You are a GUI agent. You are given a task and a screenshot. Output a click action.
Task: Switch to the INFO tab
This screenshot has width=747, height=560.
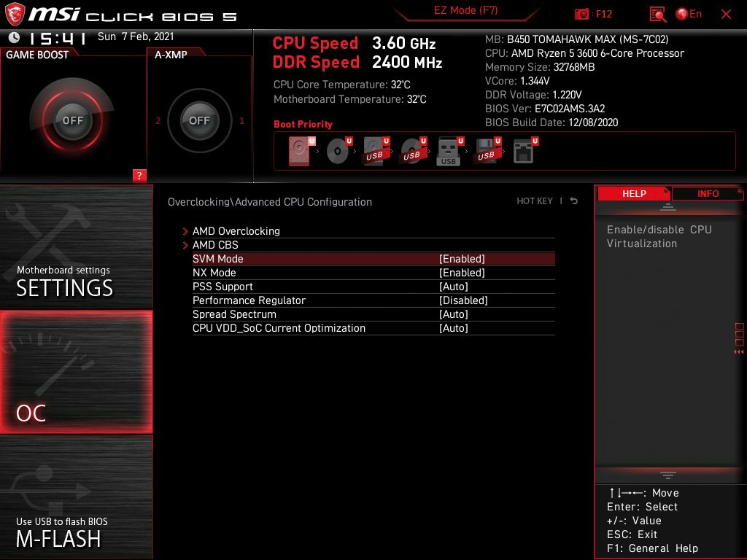708,193
